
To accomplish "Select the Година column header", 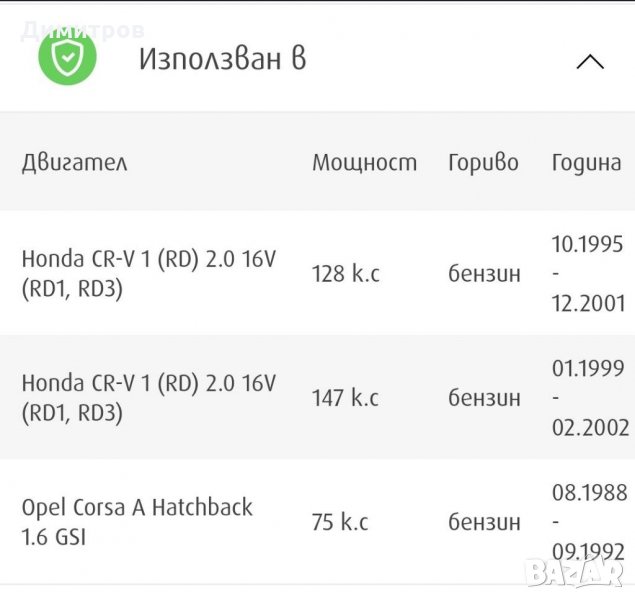I will point(586,163).
